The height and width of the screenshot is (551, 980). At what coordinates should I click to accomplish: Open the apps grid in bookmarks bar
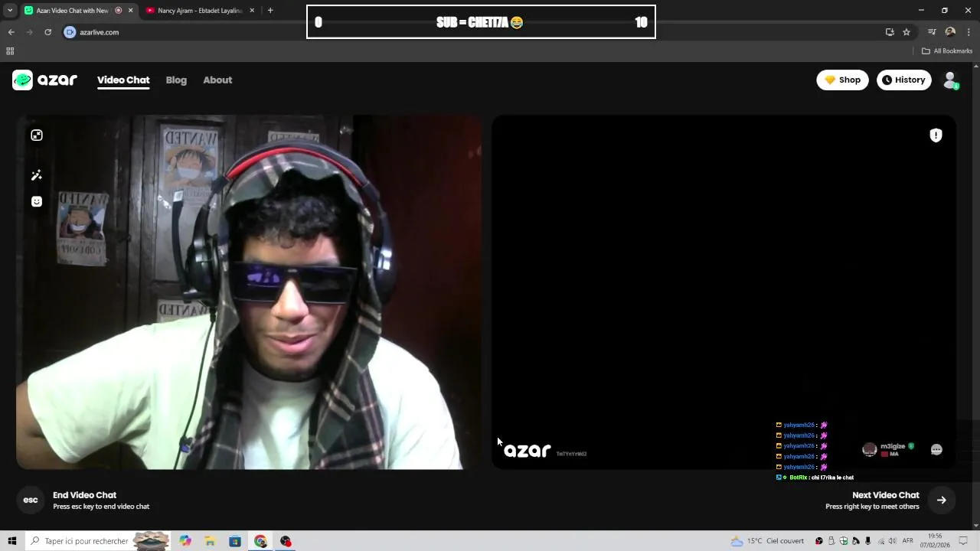[x=10, y=51]
